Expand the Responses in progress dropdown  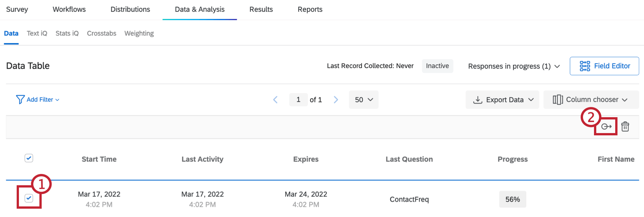click(514, 66)
